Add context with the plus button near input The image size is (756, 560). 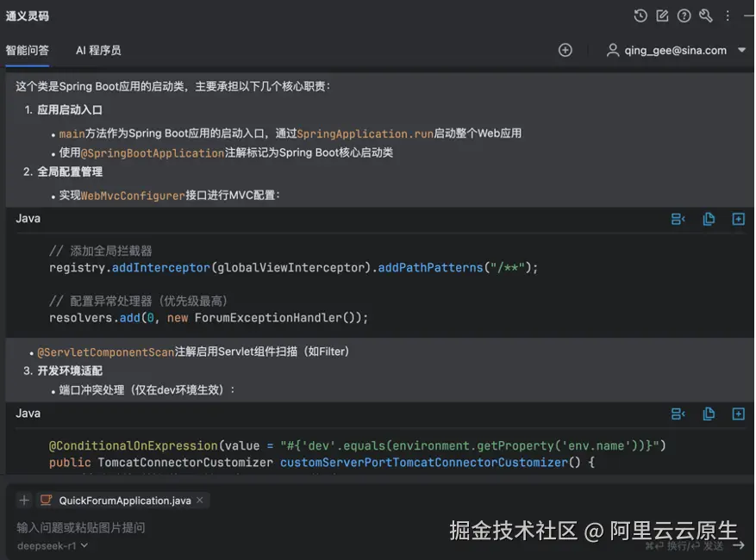point(23,501)
